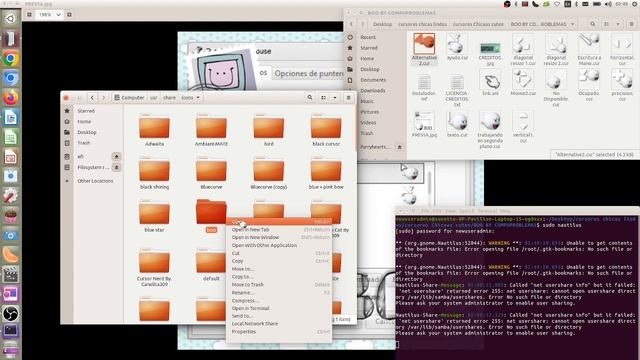Image resolution: width=640 pixels, height=360 pixels.
Task: Open OBS Studio from the dock
Action: (x=11, y=313)
